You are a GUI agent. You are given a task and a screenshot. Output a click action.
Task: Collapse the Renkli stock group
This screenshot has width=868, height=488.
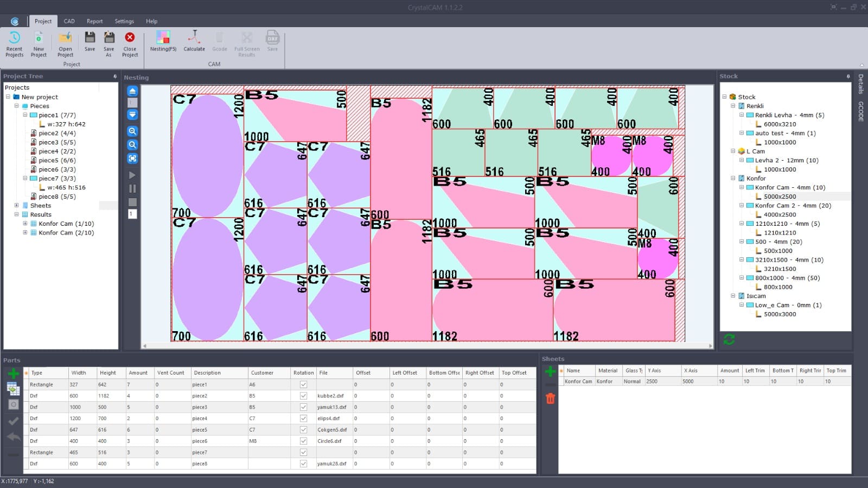point(733,106)
